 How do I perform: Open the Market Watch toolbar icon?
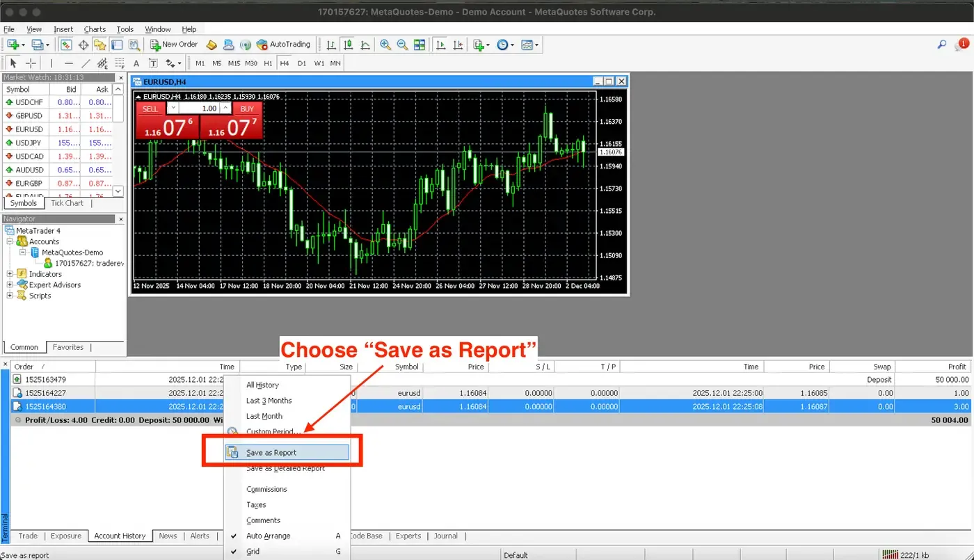pos(66,45)
